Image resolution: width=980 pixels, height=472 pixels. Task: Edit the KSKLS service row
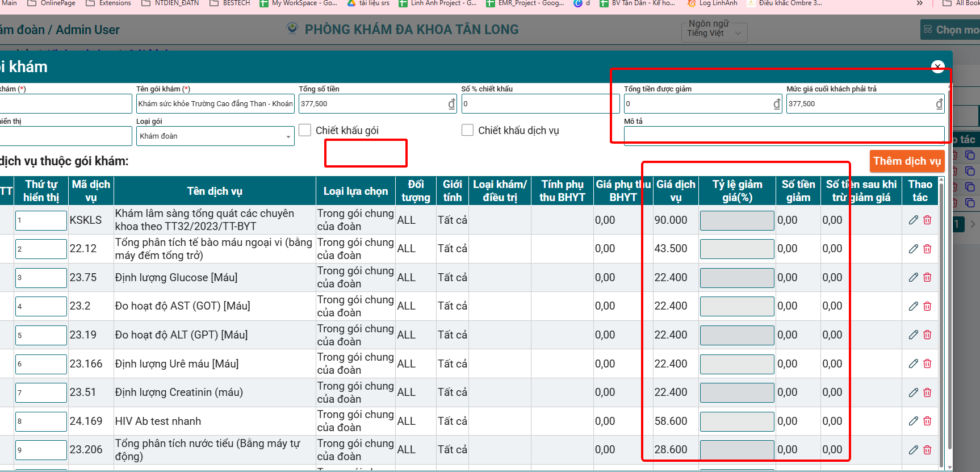pos(913,220)
